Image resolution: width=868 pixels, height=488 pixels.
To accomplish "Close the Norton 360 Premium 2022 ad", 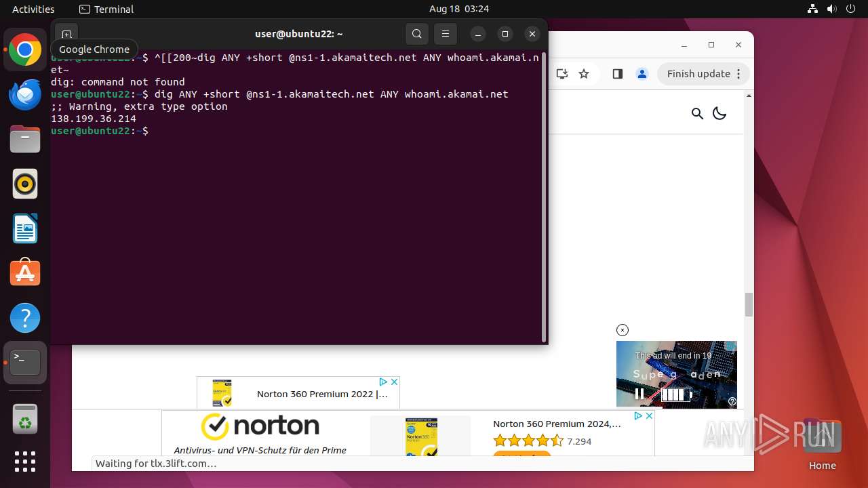I will point(394,382).
